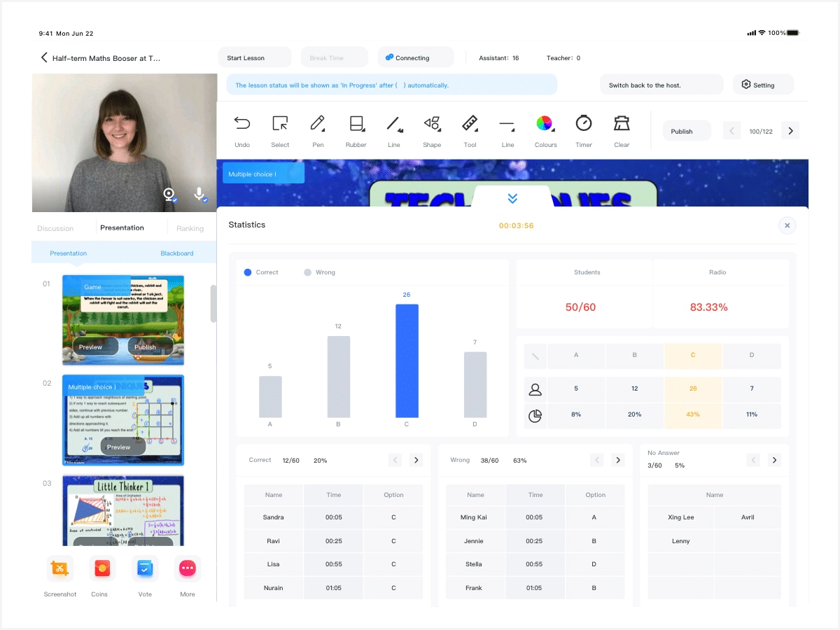
Task: Toggle the webcam on the video
Action: (x=169, y=195)
